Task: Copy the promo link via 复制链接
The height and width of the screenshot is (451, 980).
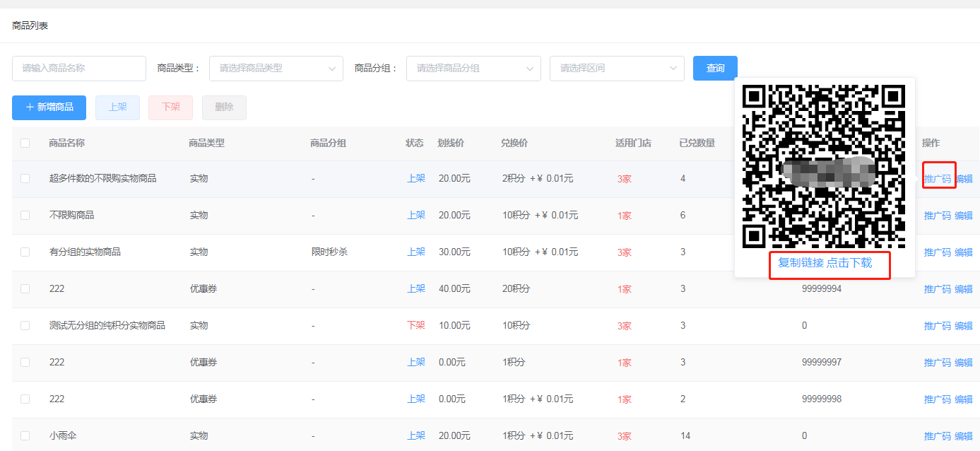Action: [801, 263]
